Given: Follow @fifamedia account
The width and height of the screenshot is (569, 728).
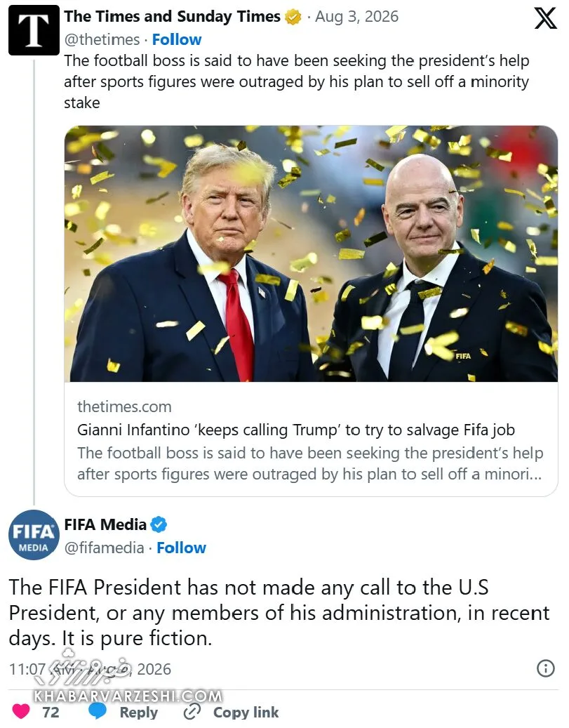Looking at the screenshot, I should pos(182,548).
